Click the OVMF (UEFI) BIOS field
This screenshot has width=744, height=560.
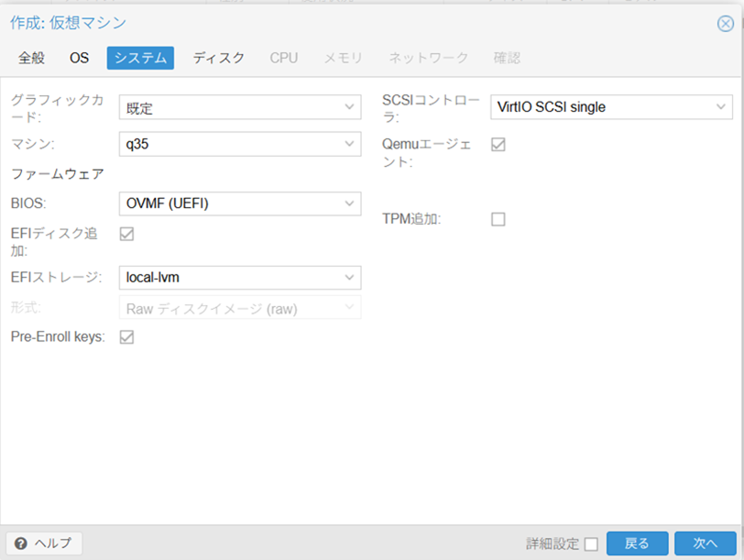tap(240, 203)
